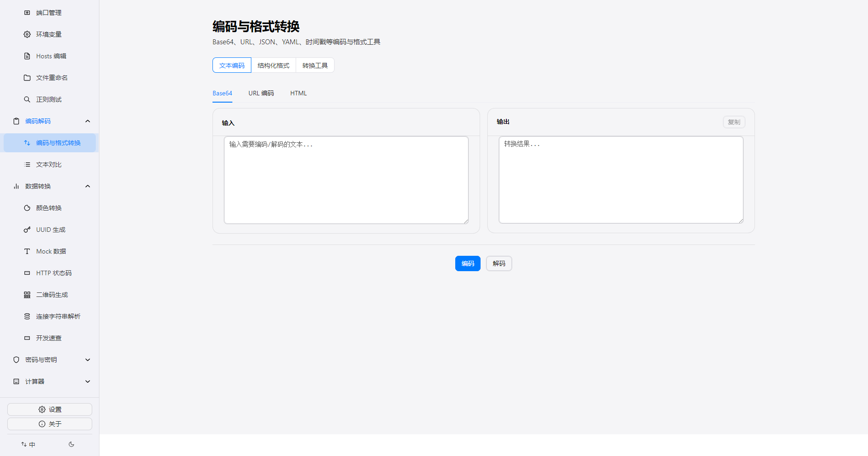868x456 pixels.
Task: Click the 关于 info icon
Action: (x=42, y=424)
